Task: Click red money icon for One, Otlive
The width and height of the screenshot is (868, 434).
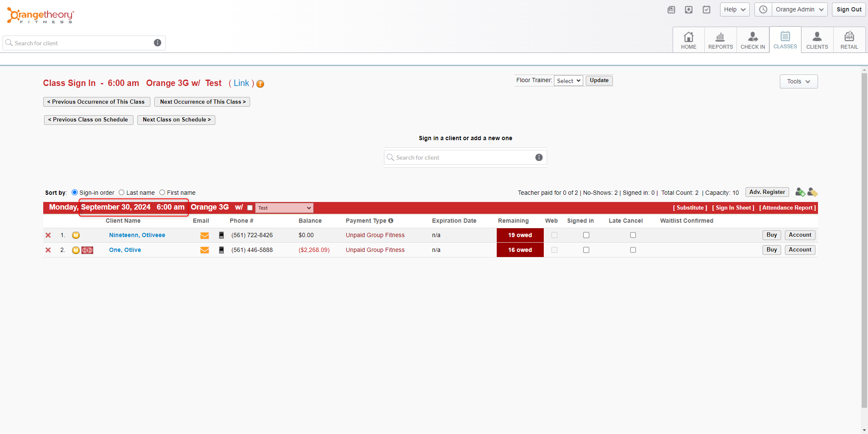Action: (87, 250)
